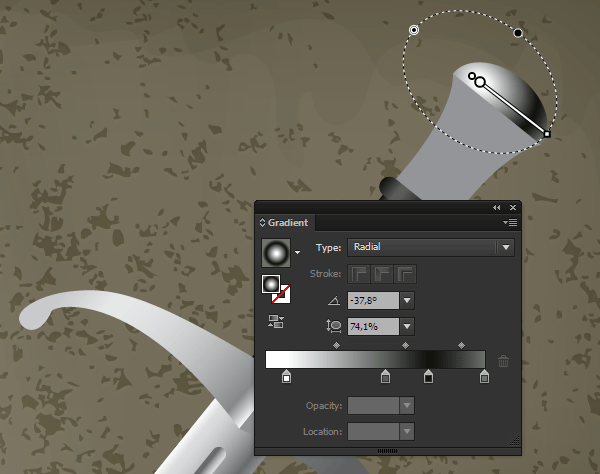
Task: Click the gradient annotator square end point
Action: pyautogui.click(x=547, y=134)
